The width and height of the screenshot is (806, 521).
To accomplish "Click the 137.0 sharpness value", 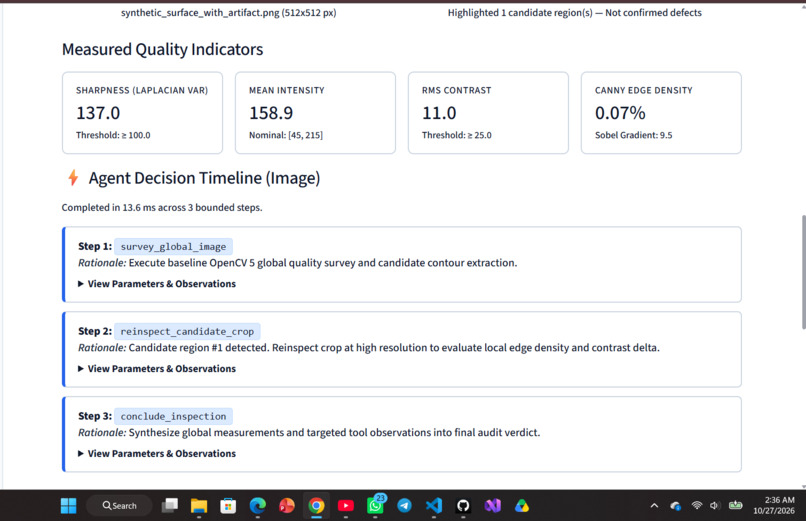I will (98, 113).
